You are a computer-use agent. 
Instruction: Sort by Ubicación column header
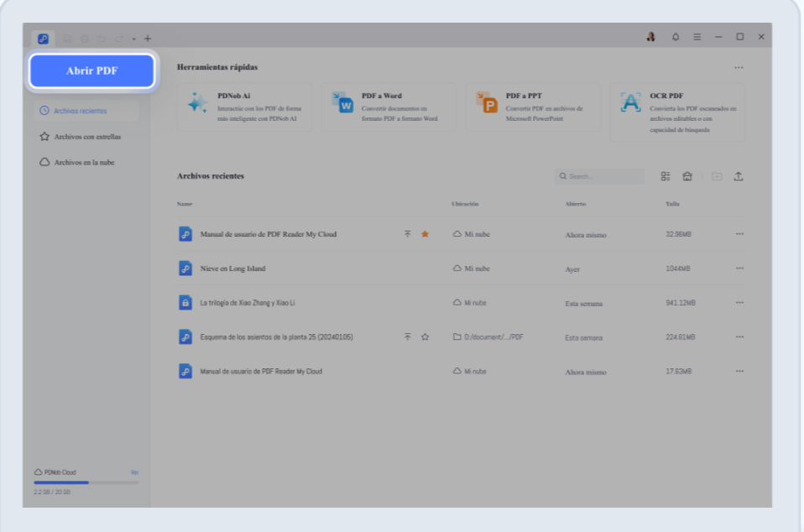point(465,204)
